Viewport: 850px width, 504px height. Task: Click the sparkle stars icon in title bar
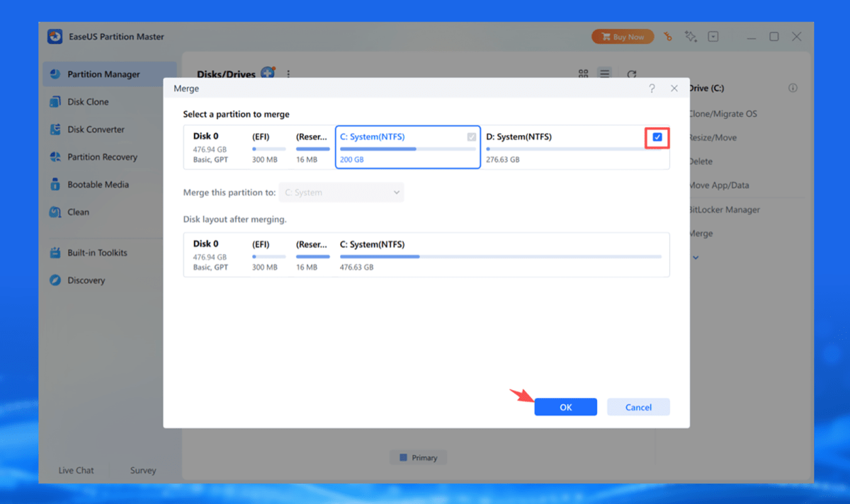(691, 37)
